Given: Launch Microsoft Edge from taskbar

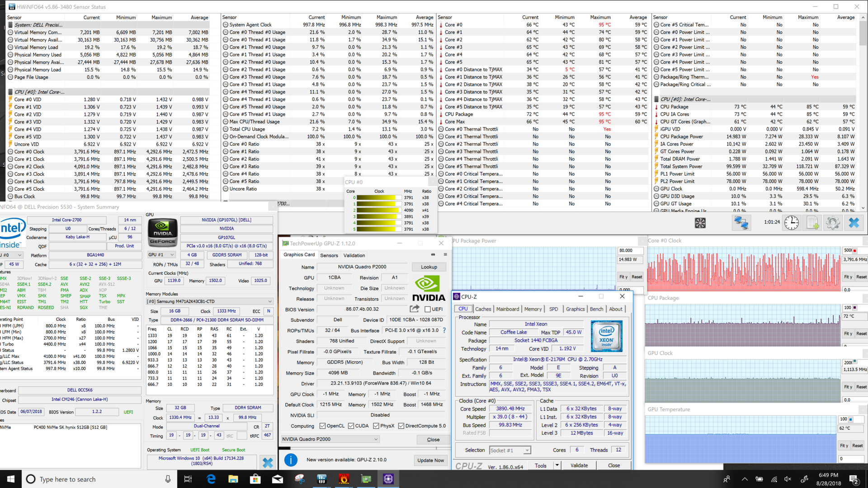Looking at the screenshot, I should point(211,479).
